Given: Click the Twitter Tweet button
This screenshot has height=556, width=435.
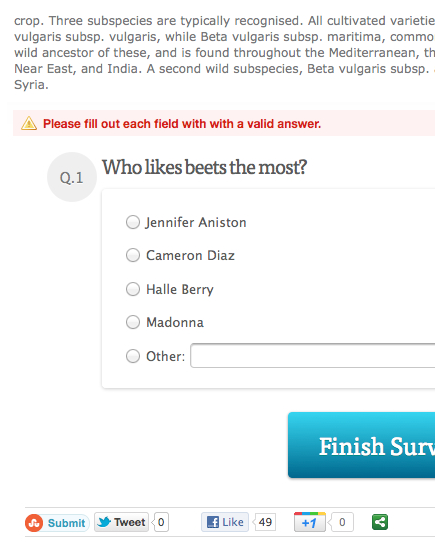Looking at the screenshot, I should (121, 522).
